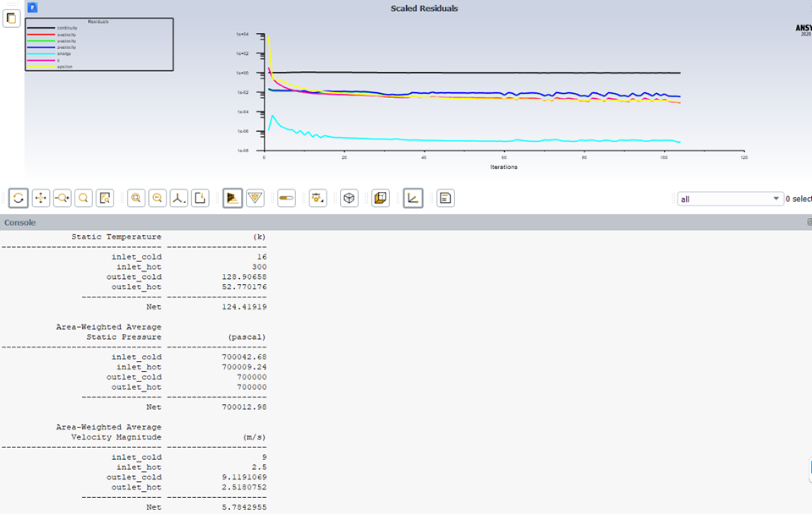The height and width of the screenshot is (514, 812).
Task: Click the mesh display triangle icon
Action: tap(255, 198)
